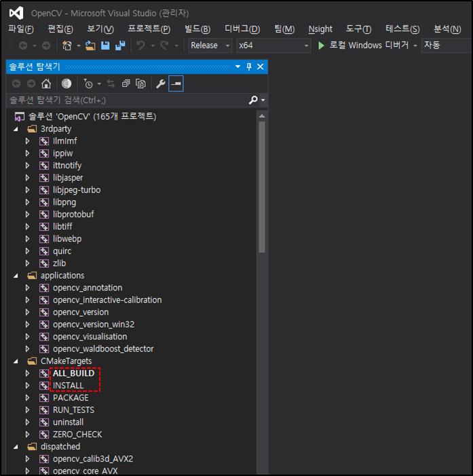The width and height of the screenshot is (473, 476).
Task: Select the RUN_TESTS project
Action: [74, 410]
